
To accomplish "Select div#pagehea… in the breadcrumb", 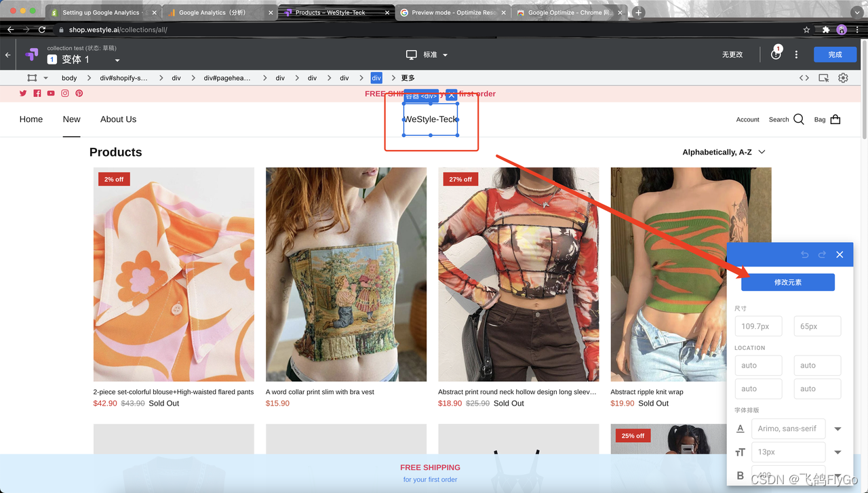I will pos(227,78).
